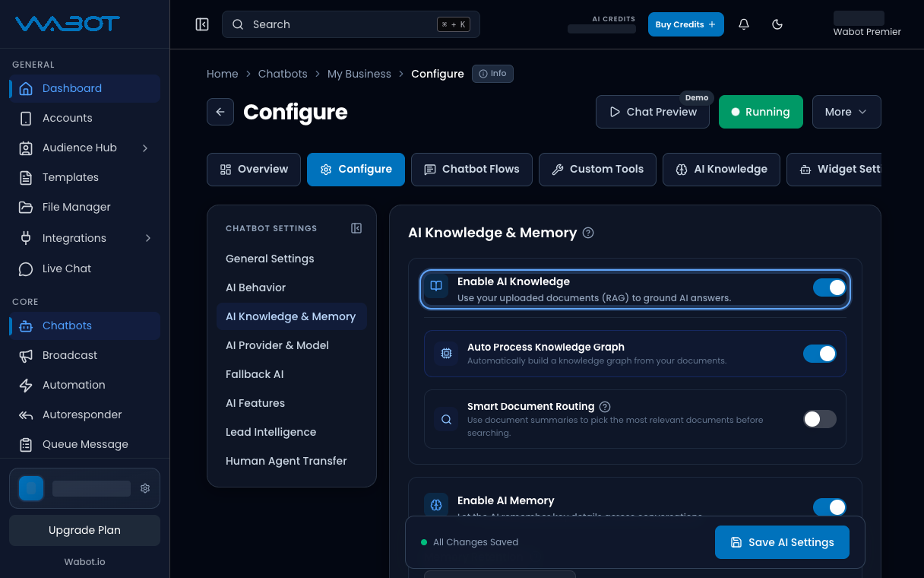
Task: Switch theme with moon icon
Action: [x=777, y=24]
